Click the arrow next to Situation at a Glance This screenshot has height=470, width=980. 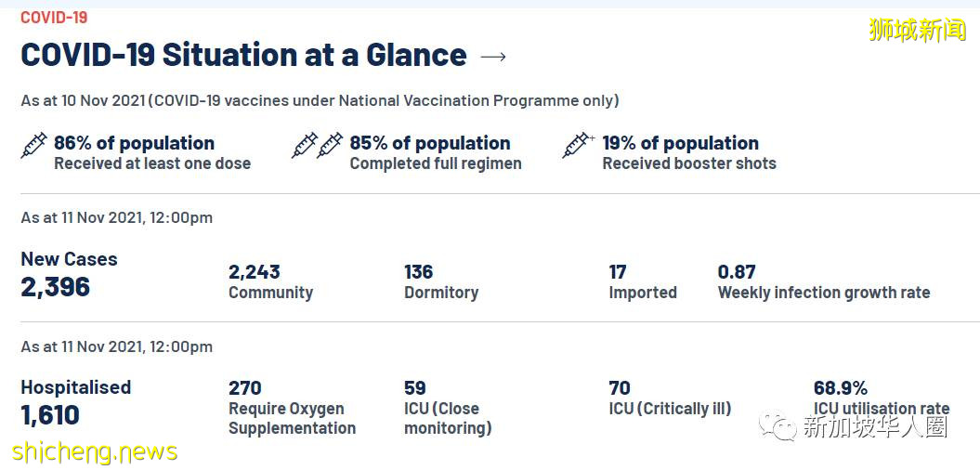493,57
